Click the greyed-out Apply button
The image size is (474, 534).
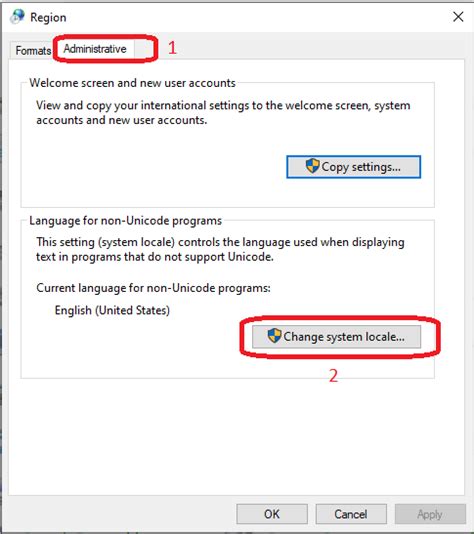[x=430, y=514]
